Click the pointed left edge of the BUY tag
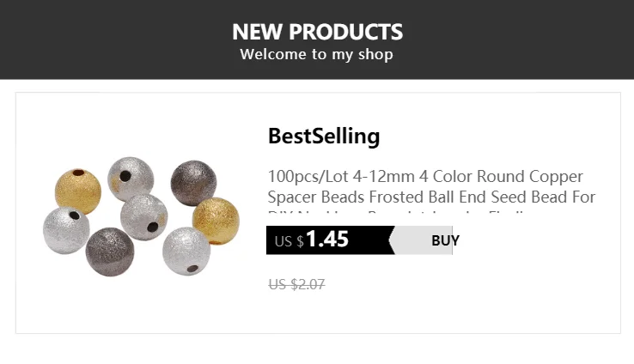This screenshot has height=364, width=634. (393, 240)
